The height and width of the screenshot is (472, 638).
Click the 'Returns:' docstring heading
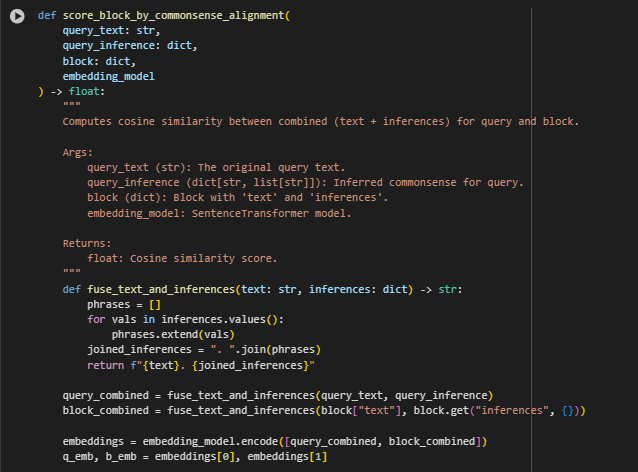point(87,244)
